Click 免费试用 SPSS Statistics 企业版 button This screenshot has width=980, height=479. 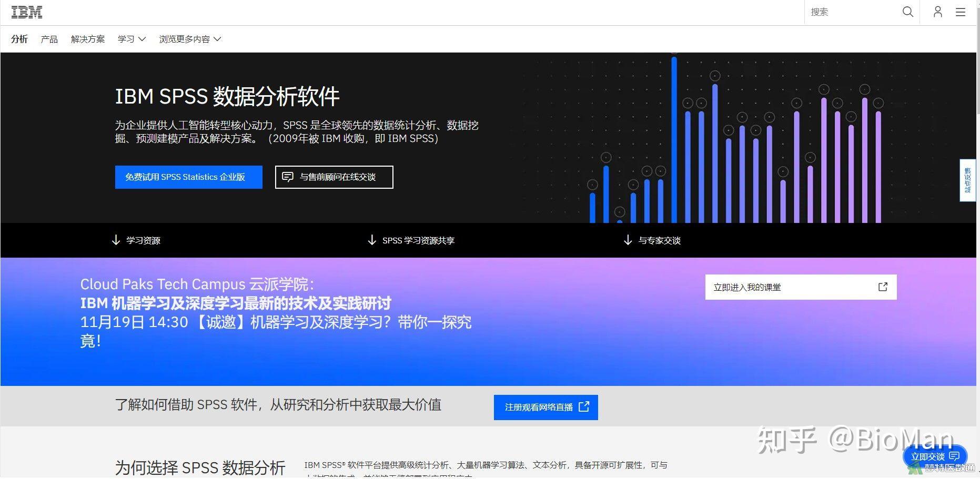188,177
